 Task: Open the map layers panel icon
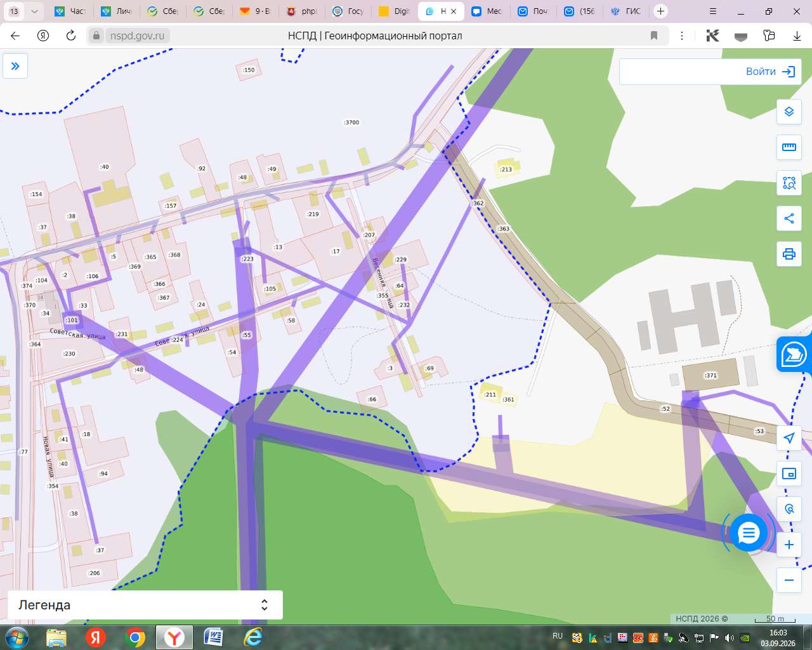(x=789, y=112)
